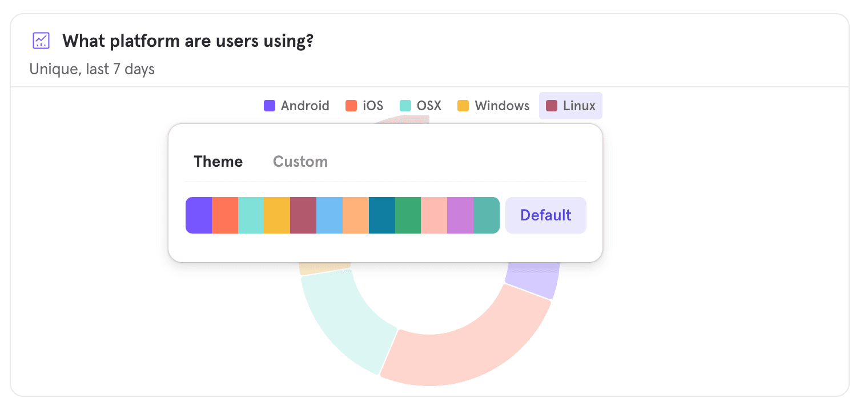Click the OSX legend item
The image size is (868, 418).
click(x=420, y=106)
